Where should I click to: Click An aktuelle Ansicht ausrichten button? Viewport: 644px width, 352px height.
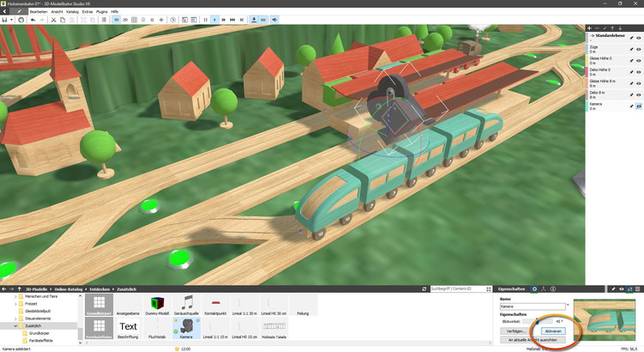point(532,340)
